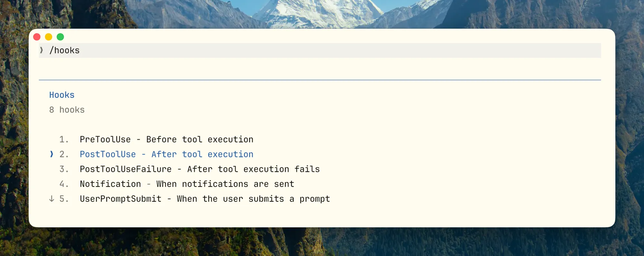This screenshot has height=256, width=644.
Task: Click the red close circle
Action: coord(37,37)
